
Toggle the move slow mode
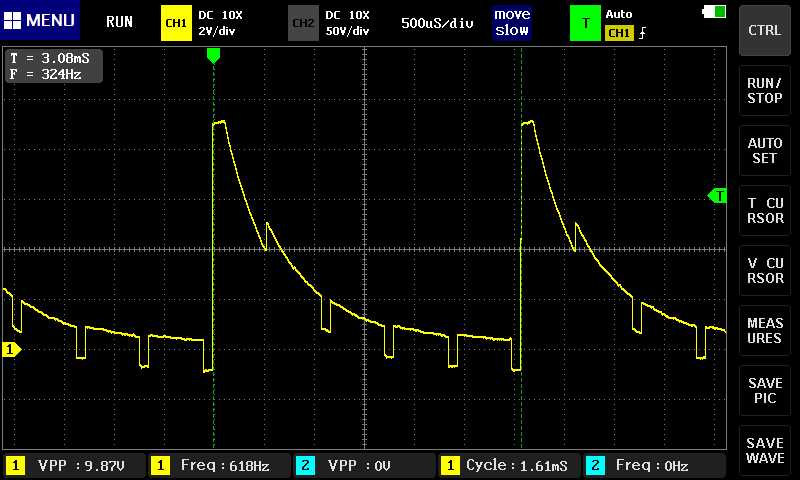click(512, 22)
